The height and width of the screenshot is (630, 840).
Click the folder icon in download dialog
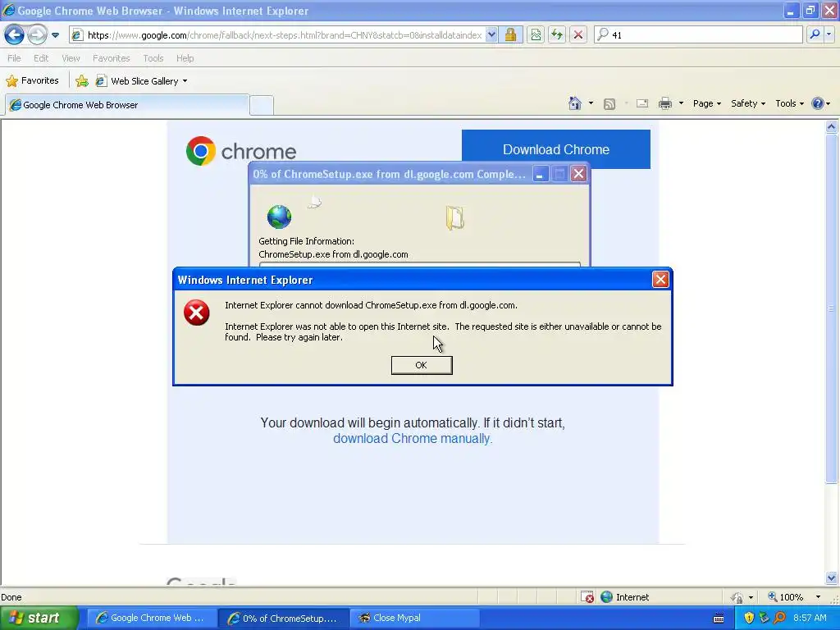pos(454,218)
